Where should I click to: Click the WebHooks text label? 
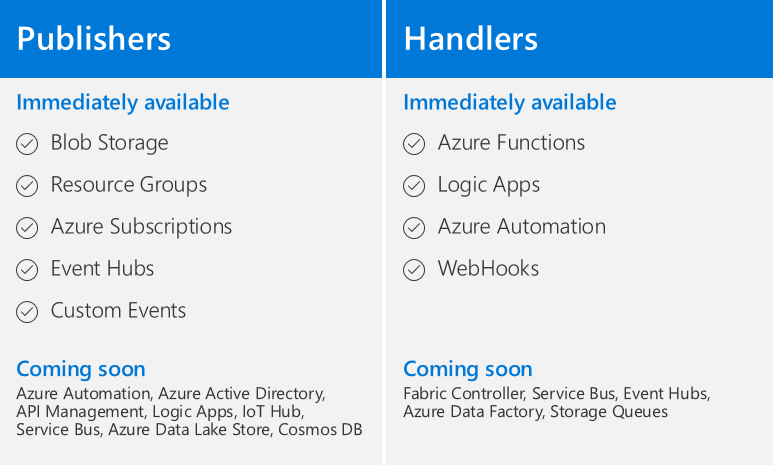(488, 269)
